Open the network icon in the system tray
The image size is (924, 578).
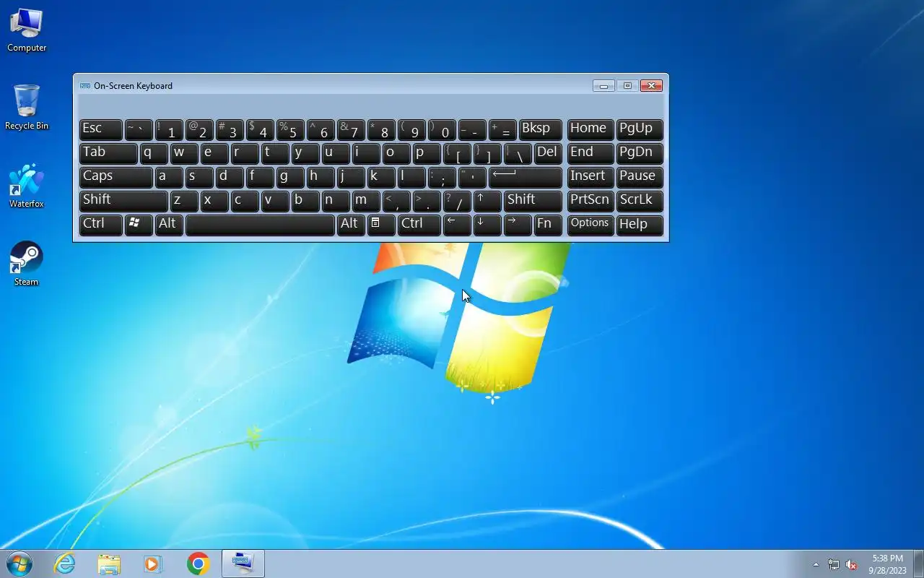click(834, 564)
